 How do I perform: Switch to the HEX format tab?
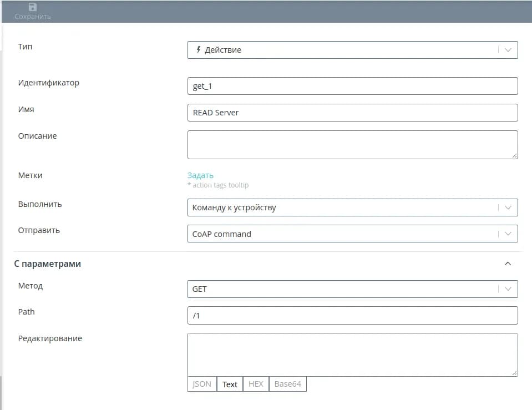(x=256, y=384)
